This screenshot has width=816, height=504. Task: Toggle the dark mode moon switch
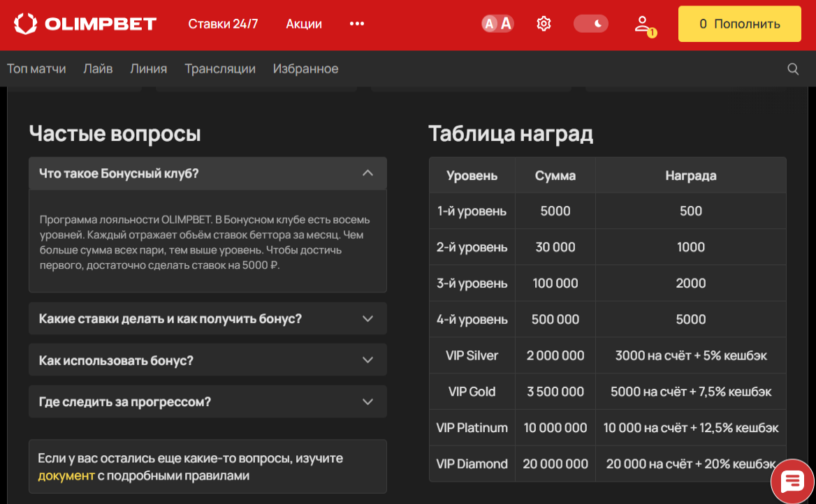[590, 24]
